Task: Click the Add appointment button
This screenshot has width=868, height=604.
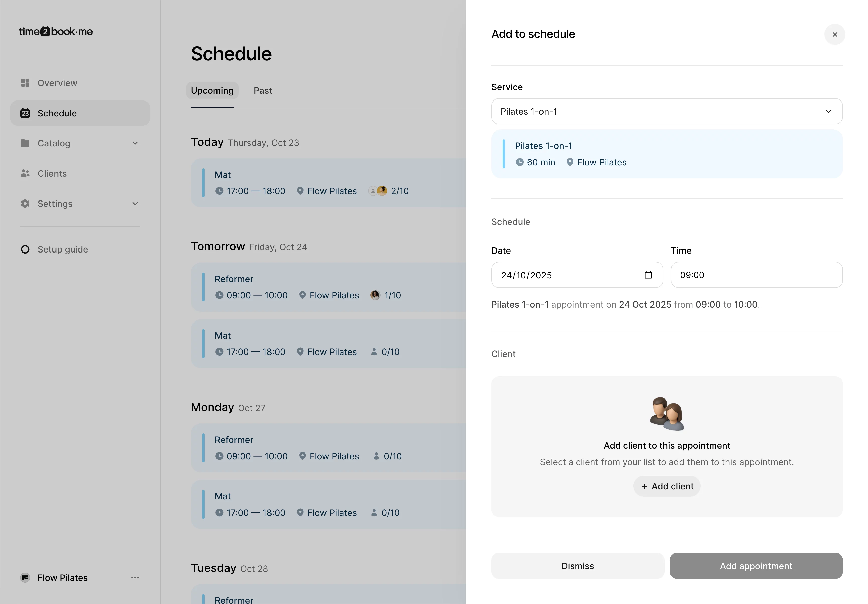Action: [756, 566]
